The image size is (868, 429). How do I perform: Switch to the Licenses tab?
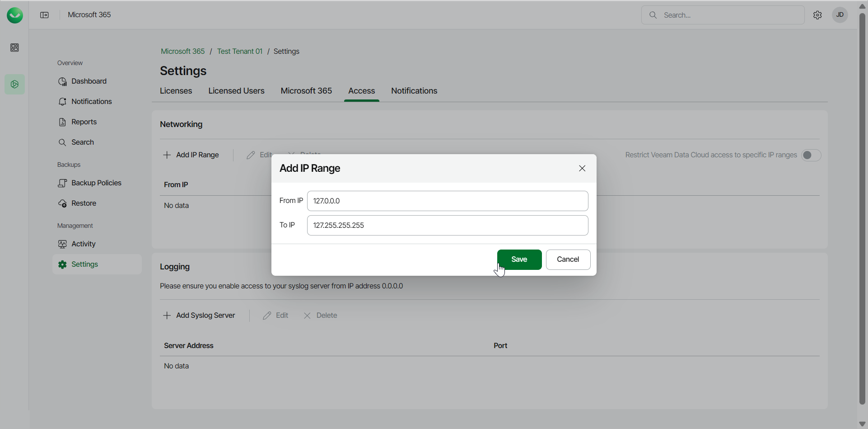pyautogui.click(x=176, y=91)
